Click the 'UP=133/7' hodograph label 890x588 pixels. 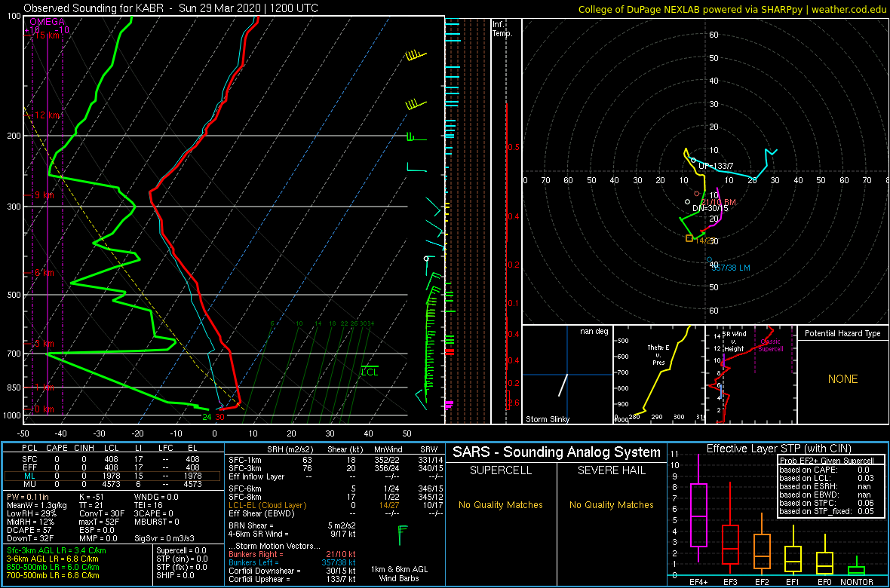(x=716, y=166)
